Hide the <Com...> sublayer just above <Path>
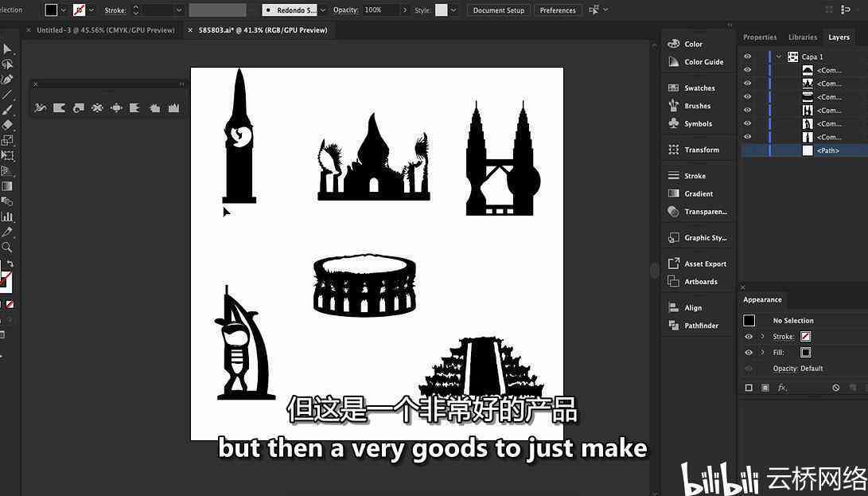Screen dimensions: 868x496 [x=747, y=137]
